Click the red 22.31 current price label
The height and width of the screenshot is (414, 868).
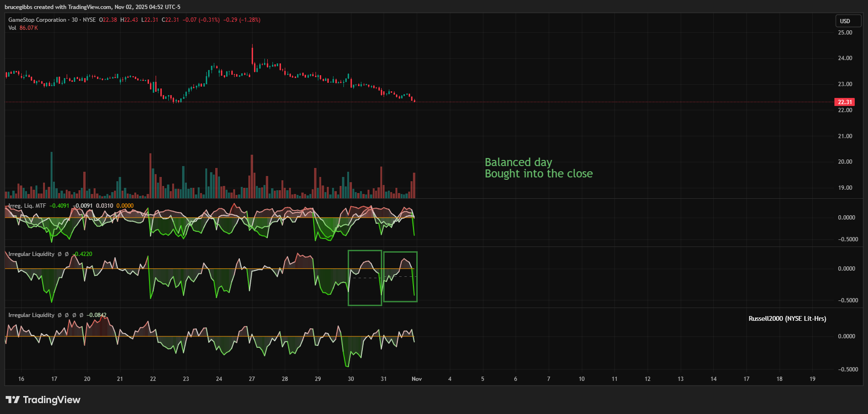click(x=844, y=102)
